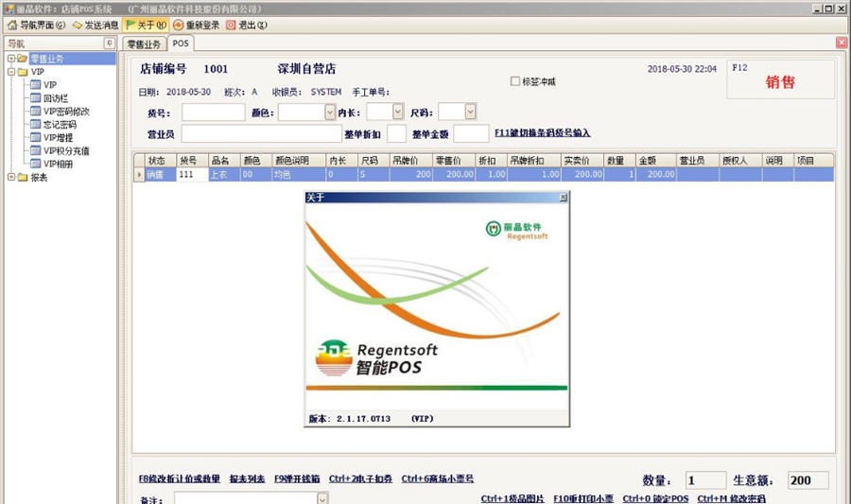Open 回访栏 in the navigation tree
The height and width of the screenshot is (504, 851).
click(56, 98)
